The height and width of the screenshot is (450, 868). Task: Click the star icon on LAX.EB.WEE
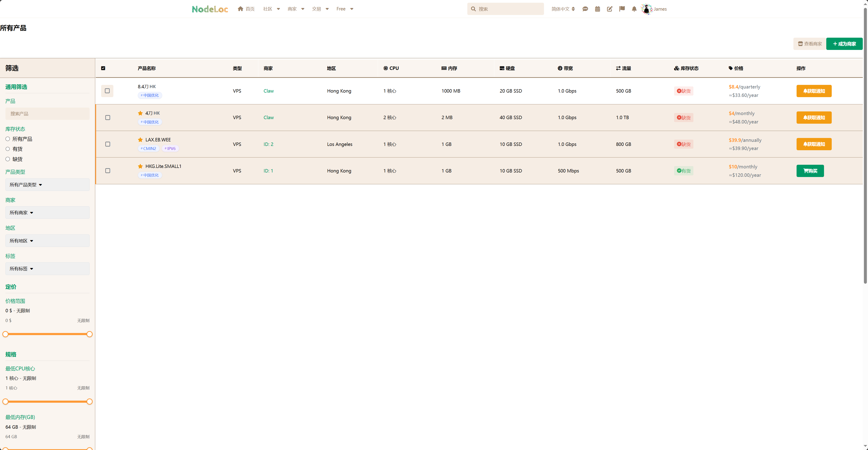[x=140, y=140]
